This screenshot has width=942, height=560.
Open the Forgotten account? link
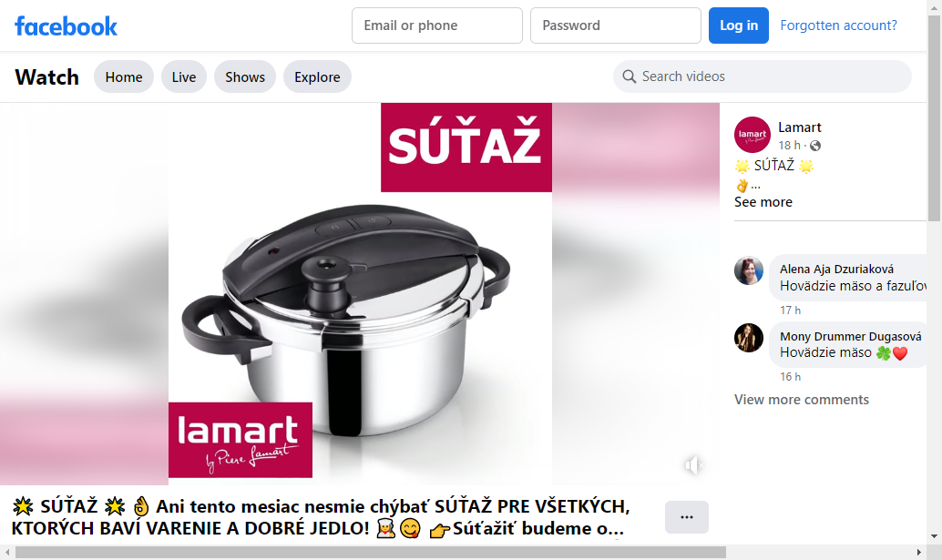tap(838, 25)
